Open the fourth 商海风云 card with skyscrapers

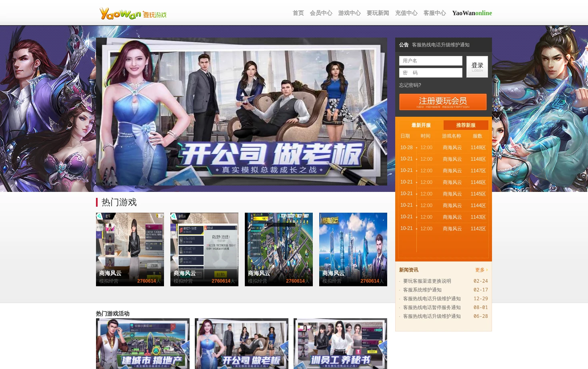353,249
